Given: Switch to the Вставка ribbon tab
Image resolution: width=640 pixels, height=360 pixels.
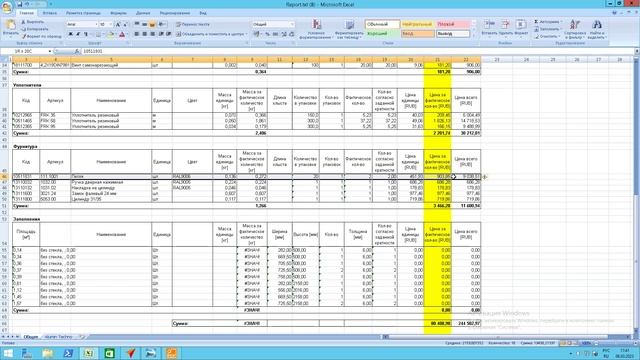Looking at the screenshot, I should tap(50, 13).
